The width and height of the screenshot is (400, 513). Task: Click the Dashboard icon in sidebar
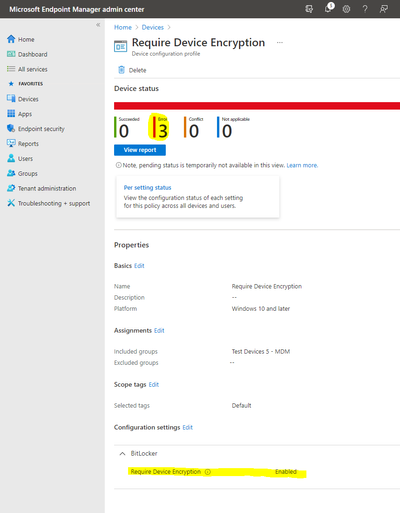coord(11,54)
